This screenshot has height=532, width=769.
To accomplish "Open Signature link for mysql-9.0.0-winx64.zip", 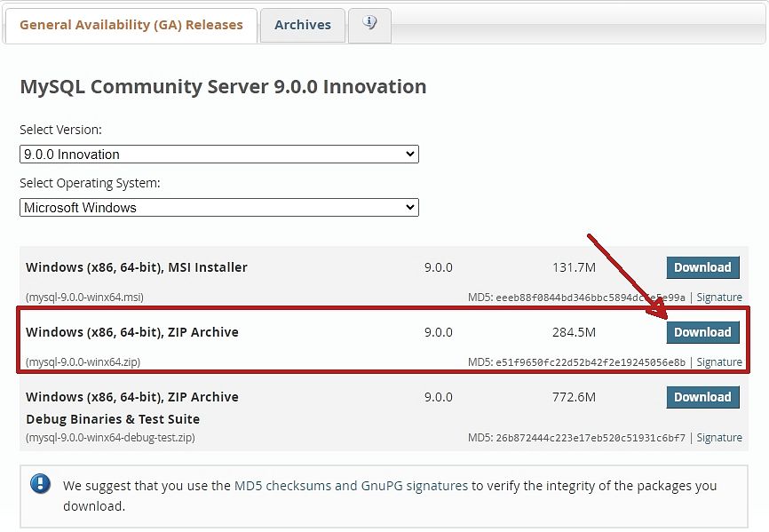I will (719, 361).
